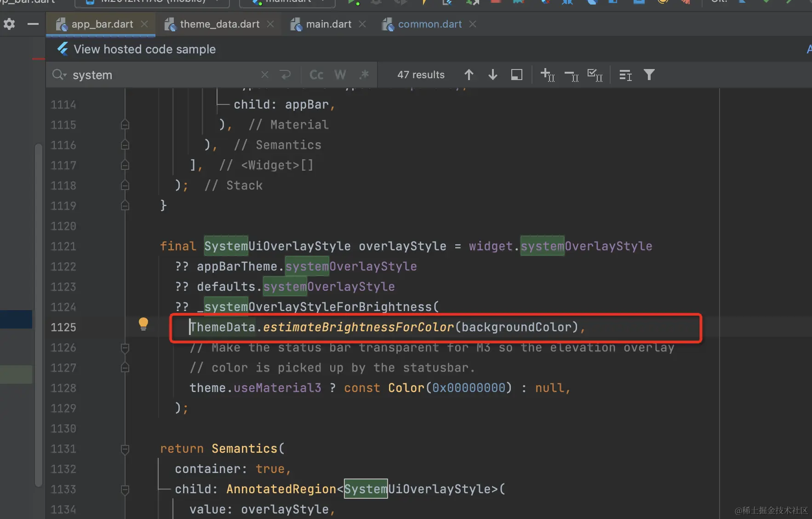The height and width of the screenshot is (519, 812).
Task: Jump to previous occurrence with the up arrow
Action: point(469,75)
